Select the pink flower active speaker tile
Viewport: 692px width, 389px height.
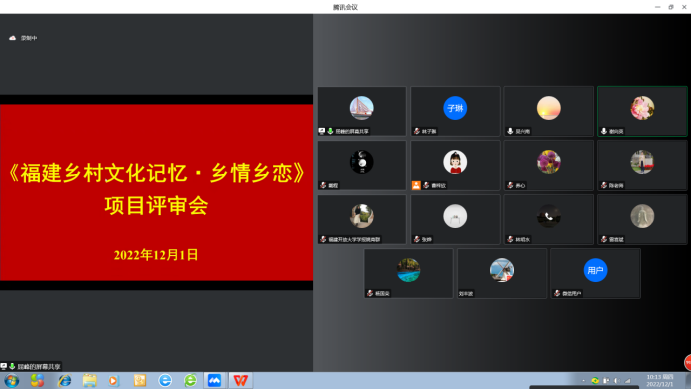click(x=643, y=111)
